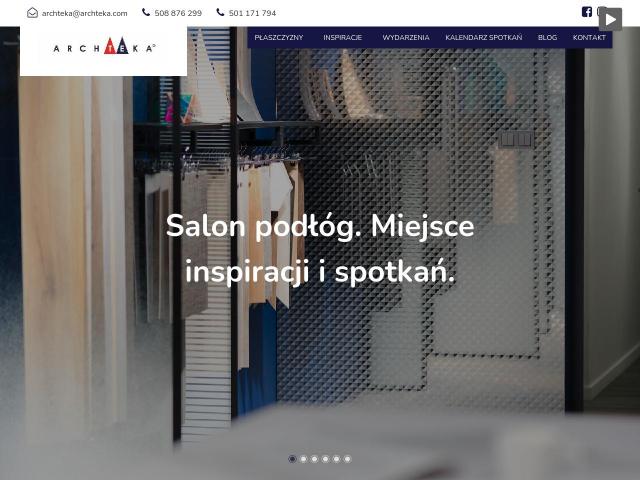Click the gray play button overlay
Image resolution: width=640 pixels, height=480 pixels.
tap(610, 19)
